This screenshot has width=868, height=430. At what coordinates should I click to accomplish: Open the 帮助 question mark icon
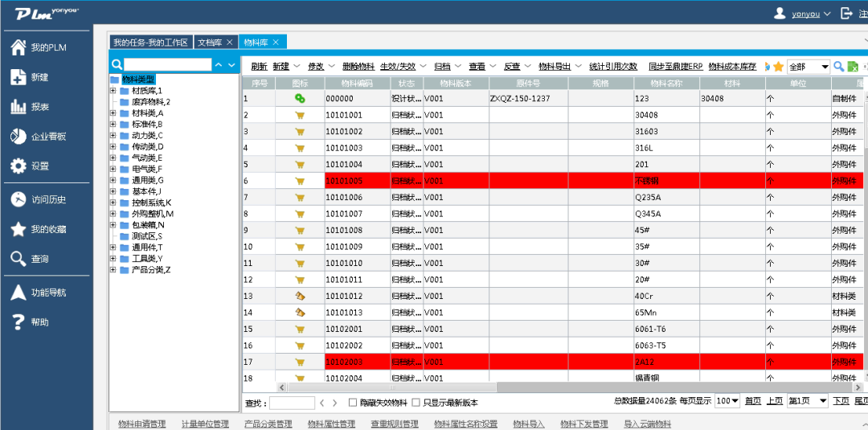click(x=18, y=322)
